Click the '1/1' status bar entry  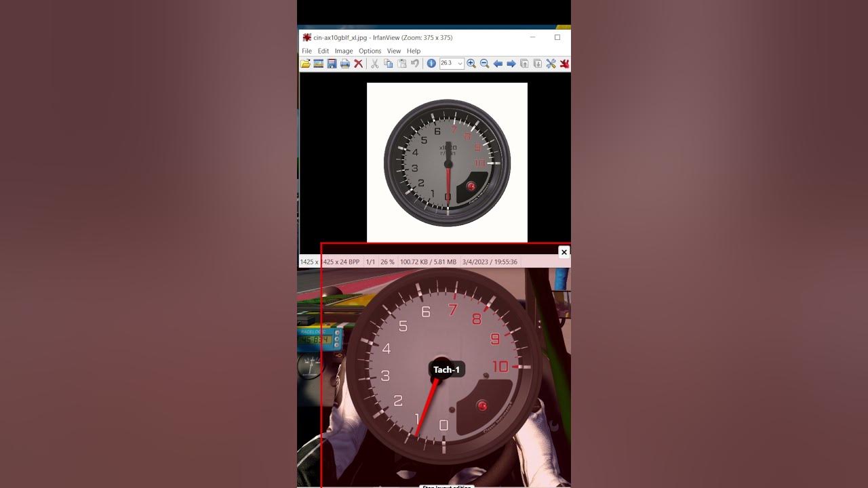point(370,262)
